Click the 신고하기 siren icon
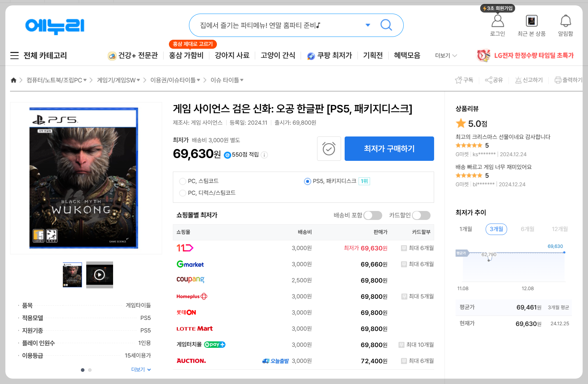The image size is (588, 384). click(x=518, y=80)
